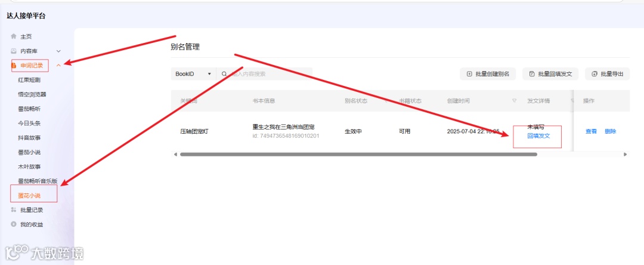Viewport: 644px width, 265px height.
Task: Click the home icon beside 主页
Action: click(x=14, y=36)
